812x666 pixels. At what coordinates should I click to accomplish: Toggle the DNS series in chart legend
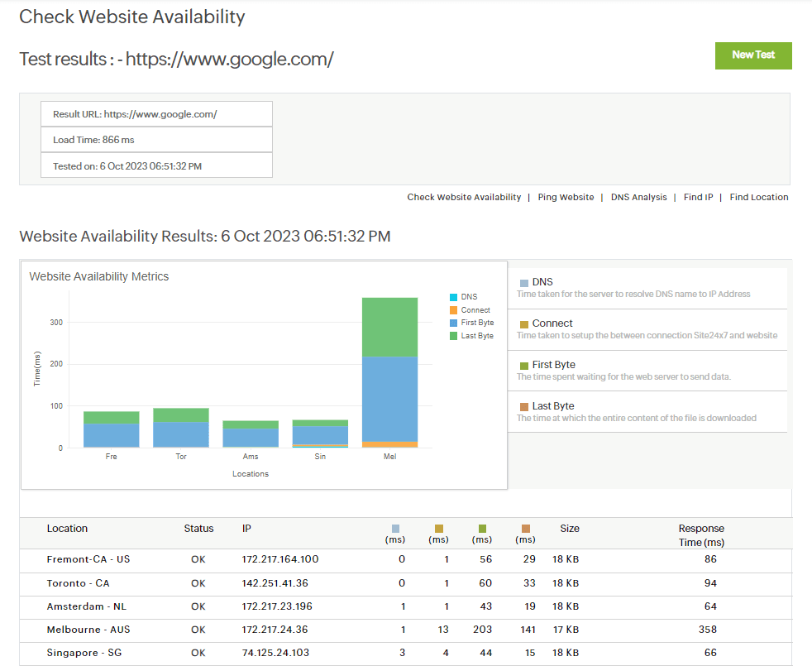[x=464, y=297]
